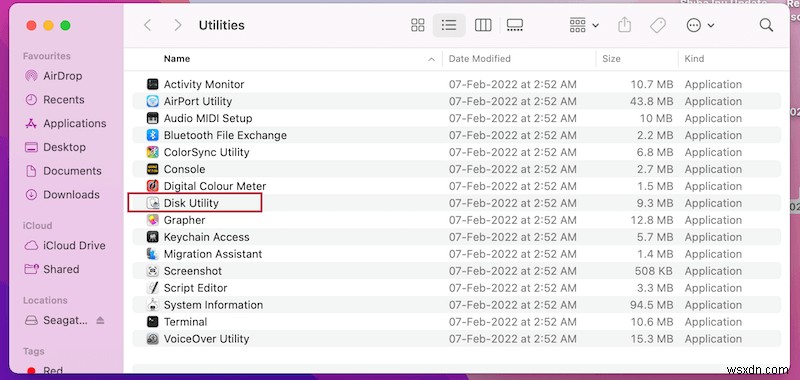Open Documents in the sidebar
Screen dimensions: 800x380
tap(63, 171)
